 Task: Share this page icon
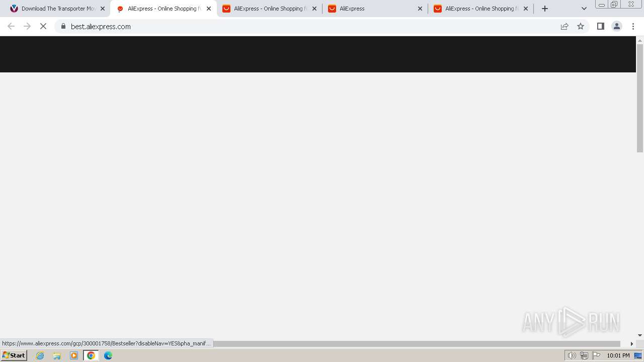coord(565,26)
